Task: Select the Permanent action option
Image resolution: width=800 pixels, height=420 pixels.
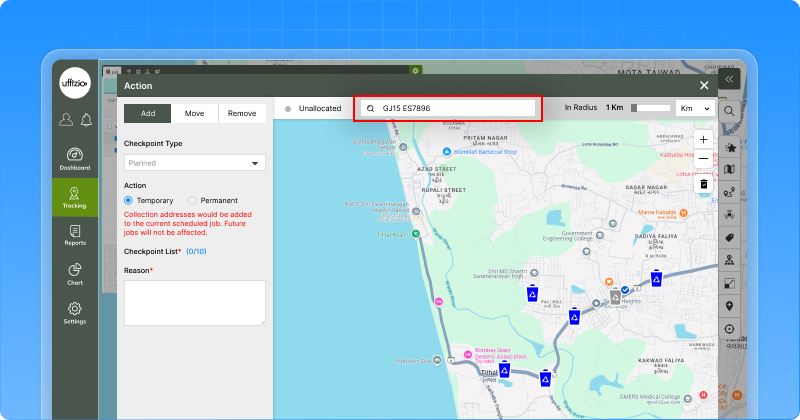Action: click(x=193, y=200)
